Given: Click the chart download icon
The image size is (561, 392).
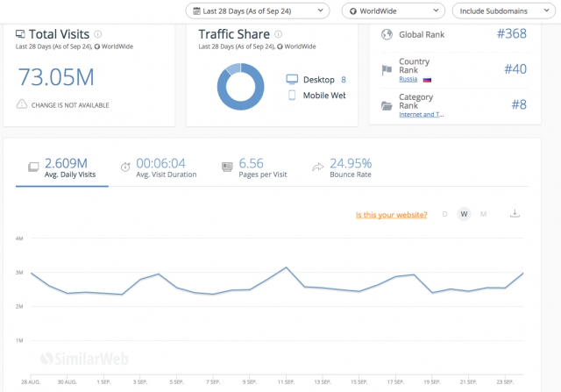Looking at the screenshot, I should point(515,214).
